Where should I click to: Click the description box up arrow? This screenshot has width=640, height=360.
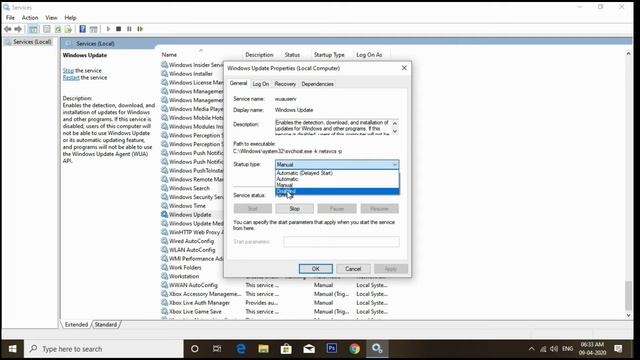(x=395, y=123)
